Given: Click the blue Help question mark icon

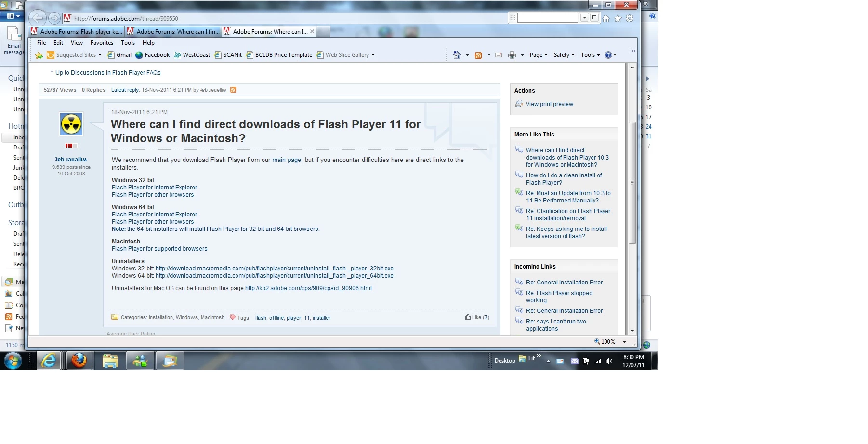Looking at the screenshot, I should tap(608, 55).
